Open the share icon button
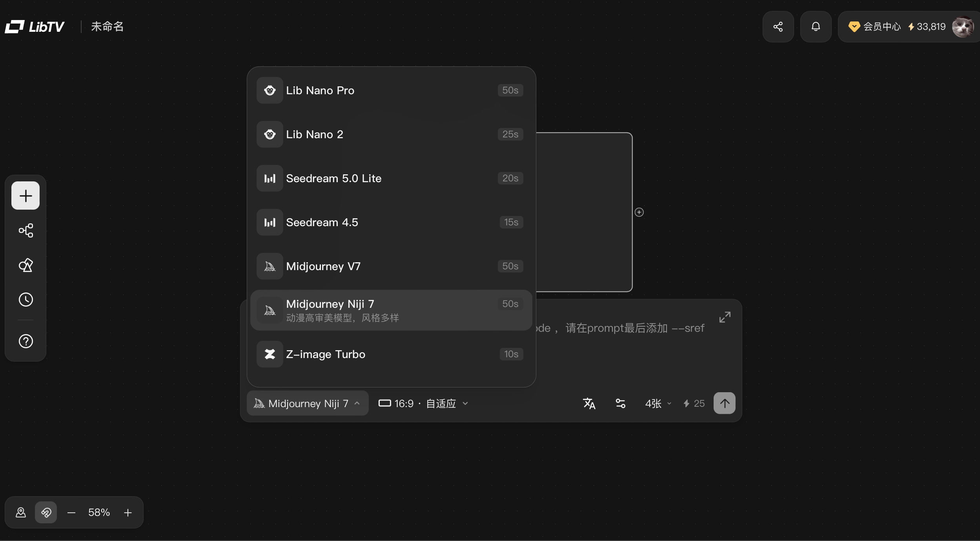 pos(778,27)
